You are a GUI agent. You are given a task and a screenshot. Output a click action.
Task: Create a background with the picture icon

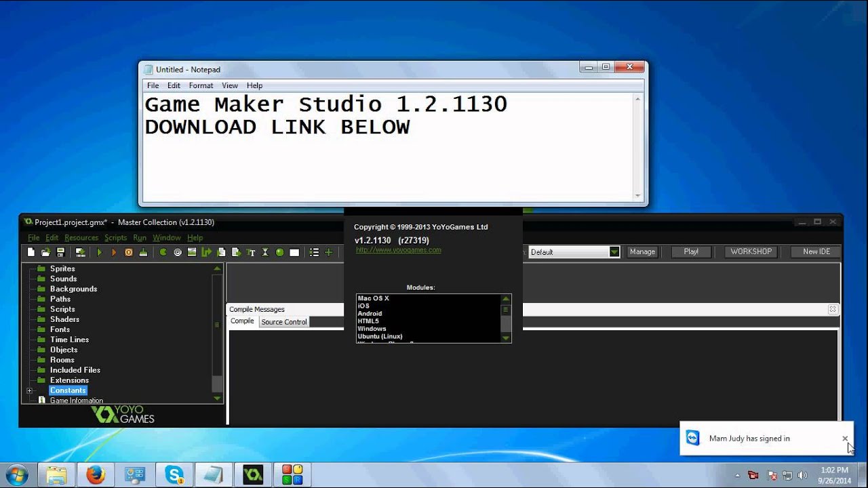pos(192,252)
